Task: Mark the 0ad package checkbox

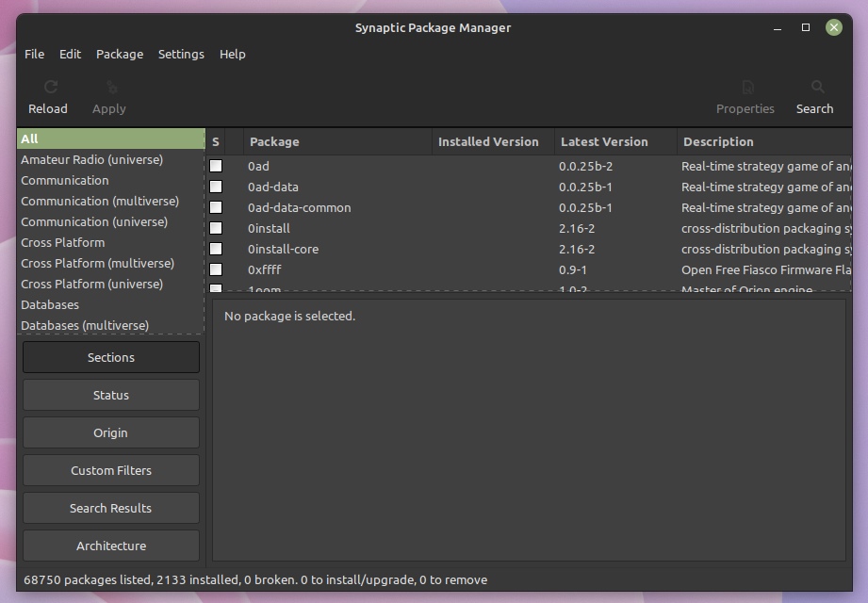Action: click(216, 166)
